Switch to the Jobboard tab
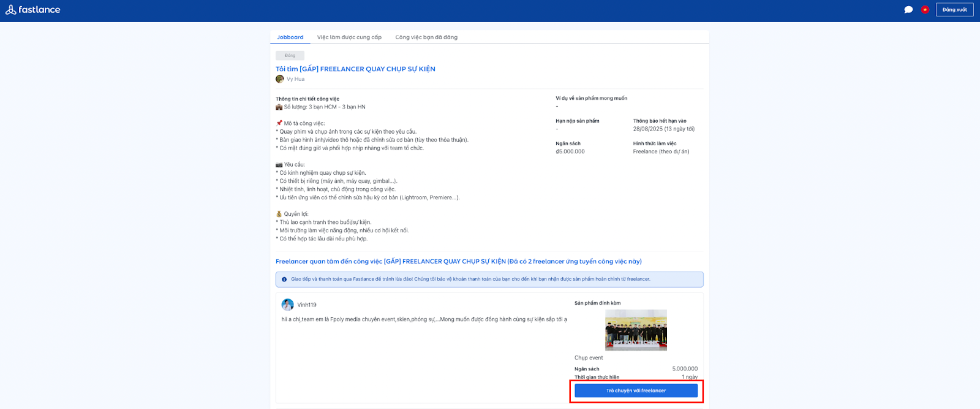 pos(290,37)
